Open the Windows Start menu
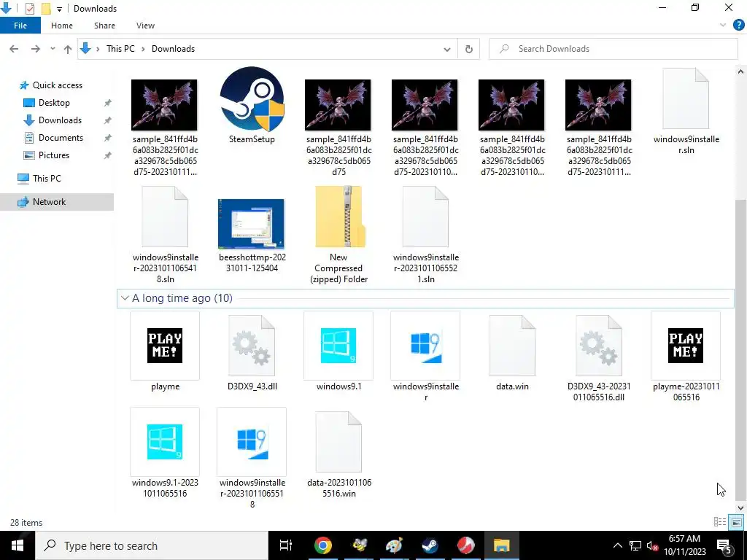The height and width of the screenshot is (560, 747). [x=18, y=545]
